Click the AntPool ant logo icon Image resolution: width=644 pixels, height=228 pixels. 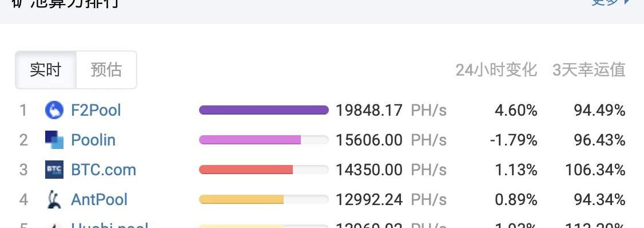(x=54, y=199)
